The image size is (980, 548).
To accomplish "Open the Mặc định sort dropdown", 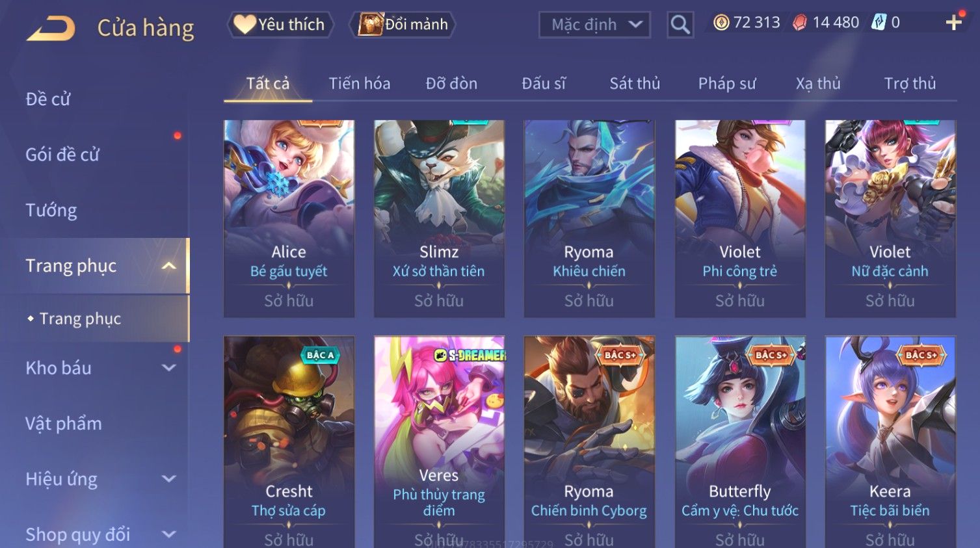I will click(594, 25).
